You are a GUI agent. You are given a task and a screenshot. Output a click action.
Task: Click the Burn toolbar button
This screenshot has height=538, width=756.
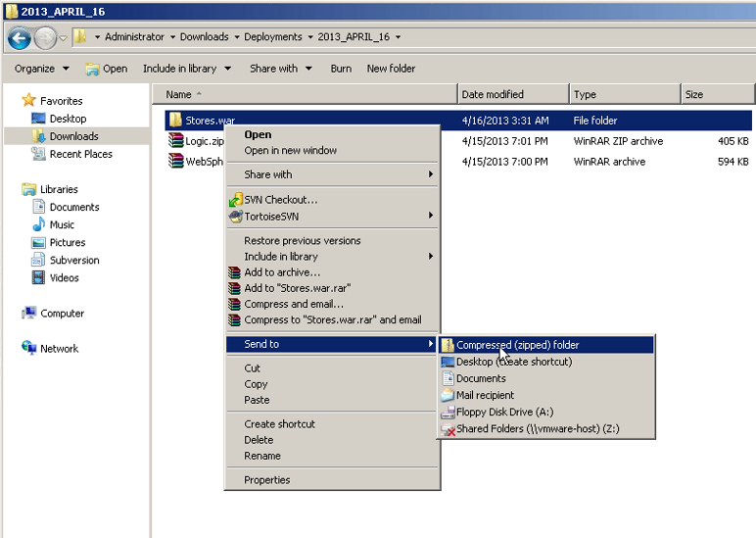pos(341,69)
